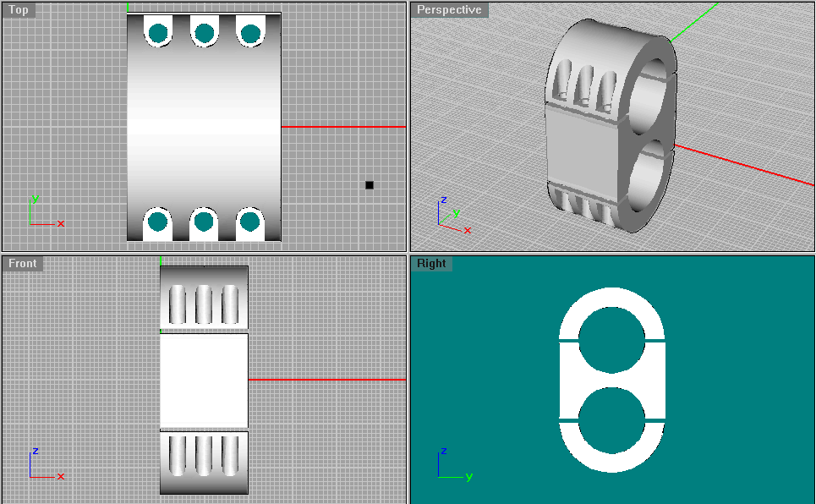
Task: Click the black point object in Top view
Action: pos(370,185)
